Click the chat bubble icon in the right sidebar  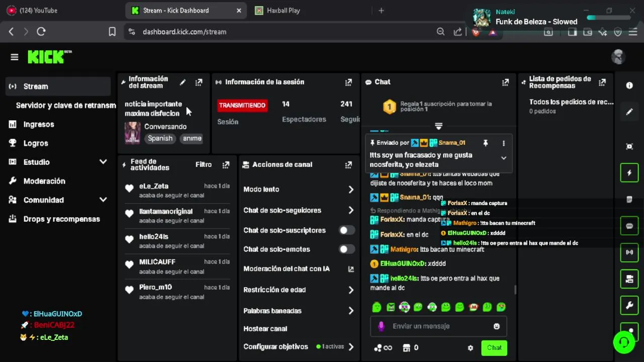[x=629, y=226]
